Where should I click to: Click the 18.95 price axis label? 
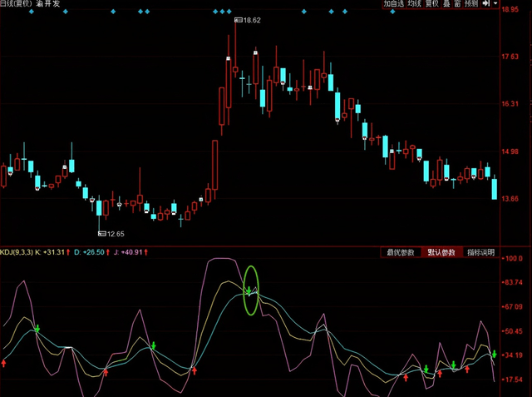tap(510, 9)
